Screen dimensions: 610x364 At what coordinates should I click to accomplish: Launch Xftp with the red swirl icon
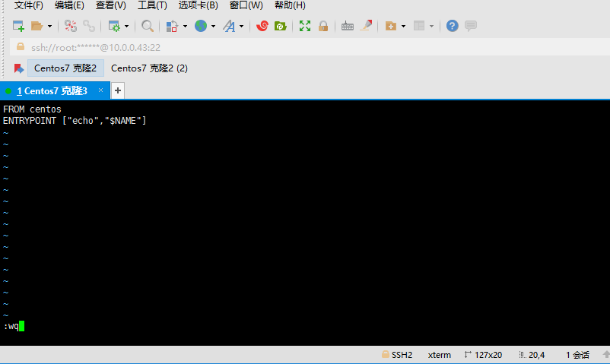pos(262,26)
